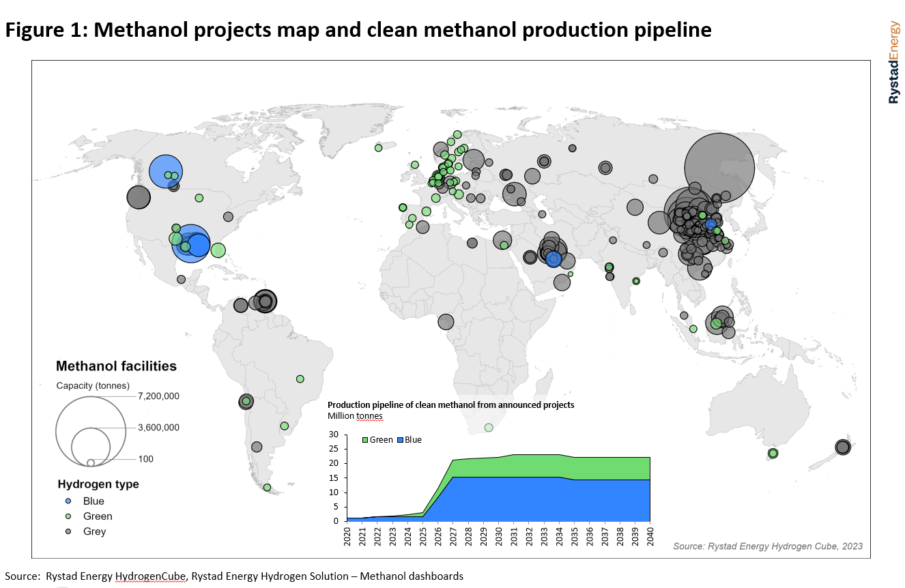Click the 'Million tonnes' unit label

tap(355, 416)
